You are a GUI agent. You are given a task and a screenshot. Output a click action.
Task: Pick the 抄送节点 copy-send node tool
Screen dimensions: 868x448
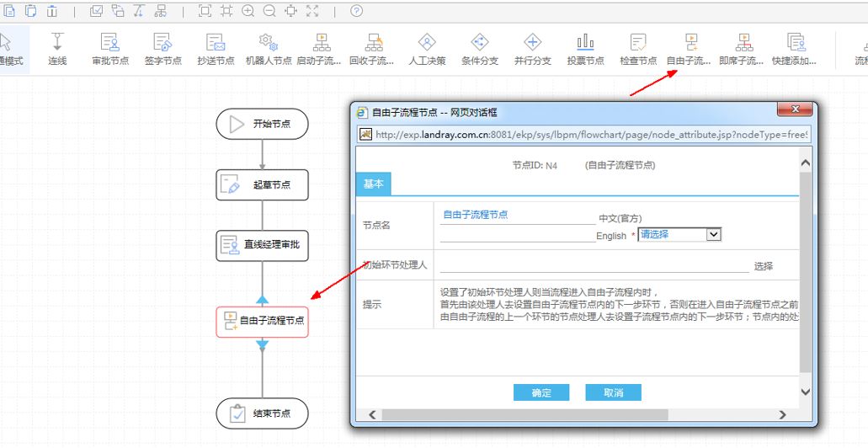click(x=216, y=49)
